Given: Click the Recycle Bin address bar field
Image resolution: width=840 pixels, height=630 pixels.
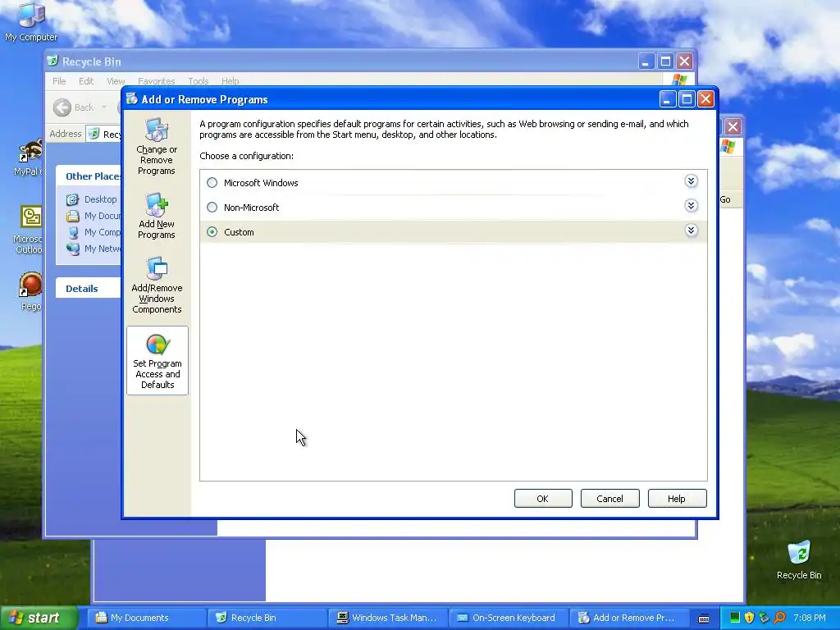Looking at the screenshot, I should click(x=103, y=134).
